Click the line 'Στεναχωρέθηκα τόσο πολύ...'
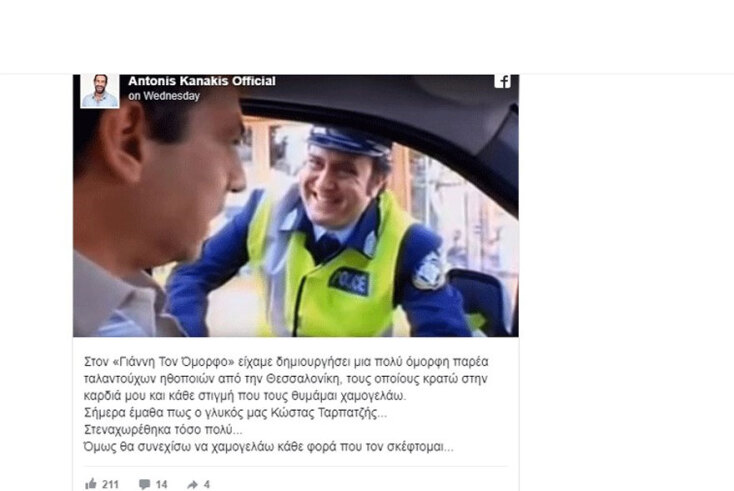The height and width of the screenshot is (491, 734). [163, 430]
